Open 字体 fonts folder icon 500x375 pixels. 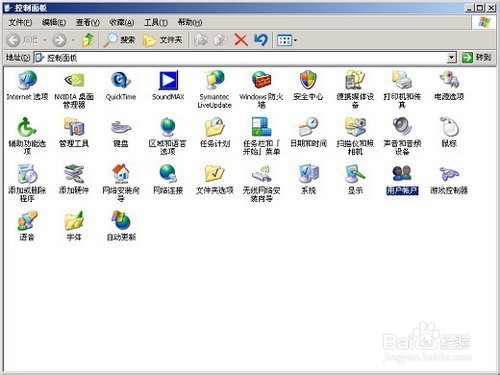click(74, 226)
